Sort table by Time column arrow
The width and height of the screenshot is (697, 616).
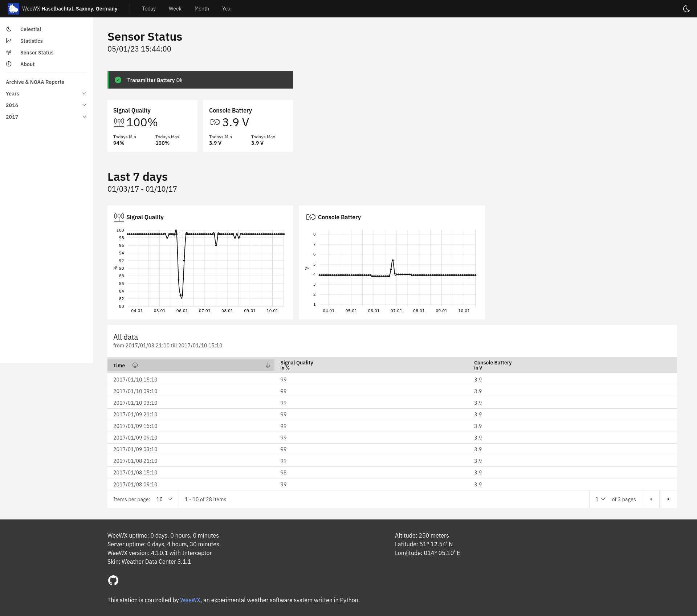click(268, 365)
